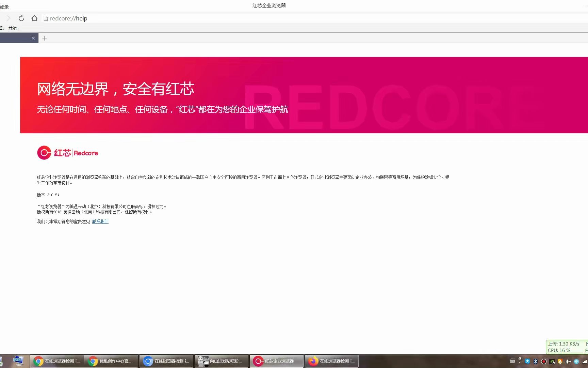Click the red record tray icon
588x368 pixels.
coord(544,362)
